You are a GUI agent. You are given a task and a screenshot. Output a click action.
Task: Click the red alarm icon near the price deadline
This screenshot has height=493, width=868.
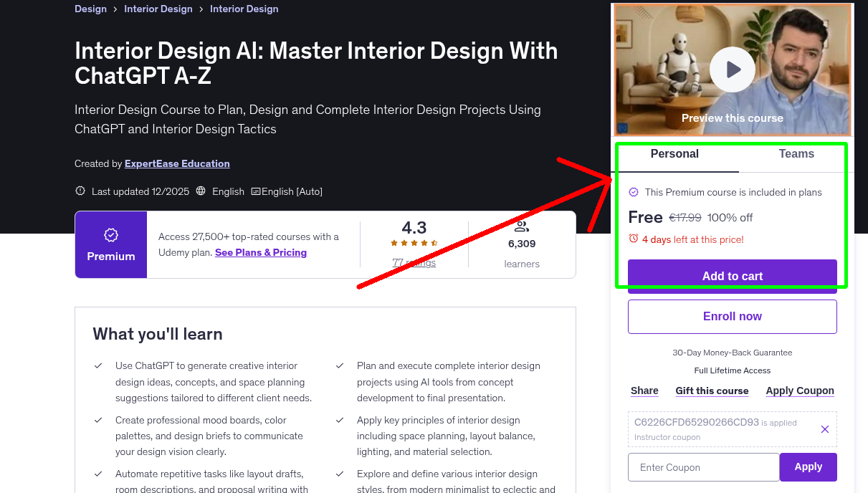pyautogui.click(x=634, y=239)
